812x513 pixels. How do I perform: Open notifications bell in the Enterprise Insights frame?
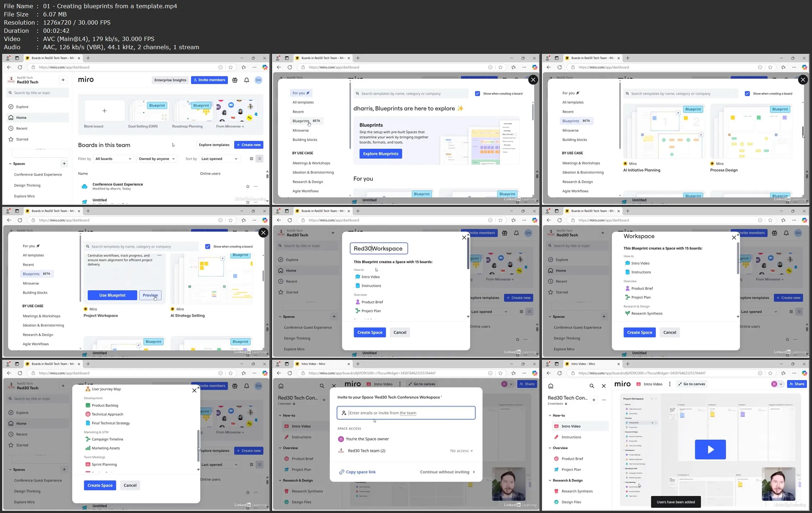[247, 80]
